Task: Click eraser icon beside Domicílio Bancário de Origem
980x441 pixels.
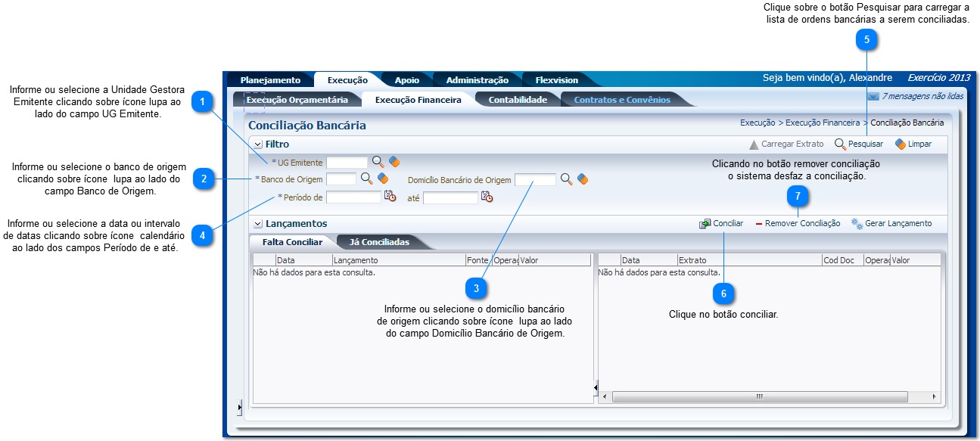Action: click(583, 179)
